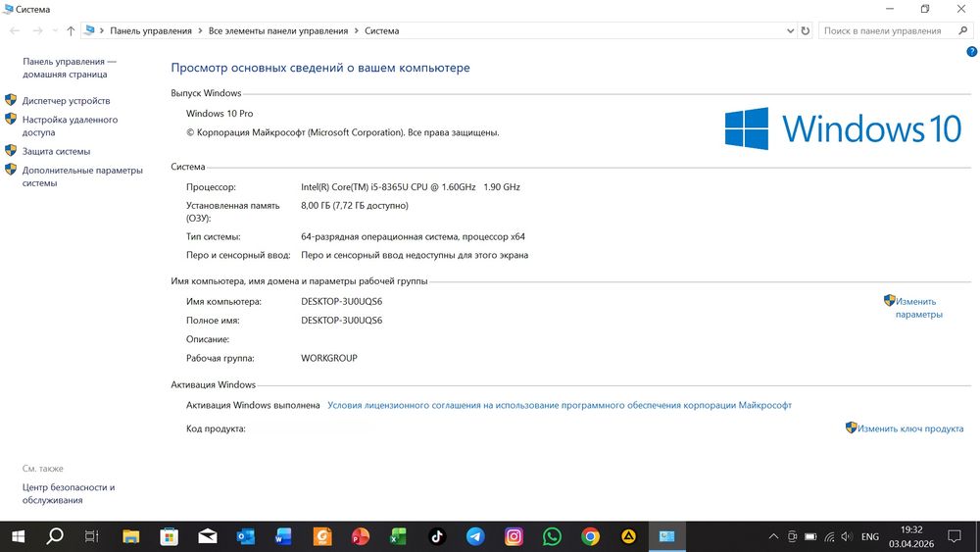Open Task View on the taskbar
Image resolution: width=980 pixels, height=552 pixels.
coord(92,536)
